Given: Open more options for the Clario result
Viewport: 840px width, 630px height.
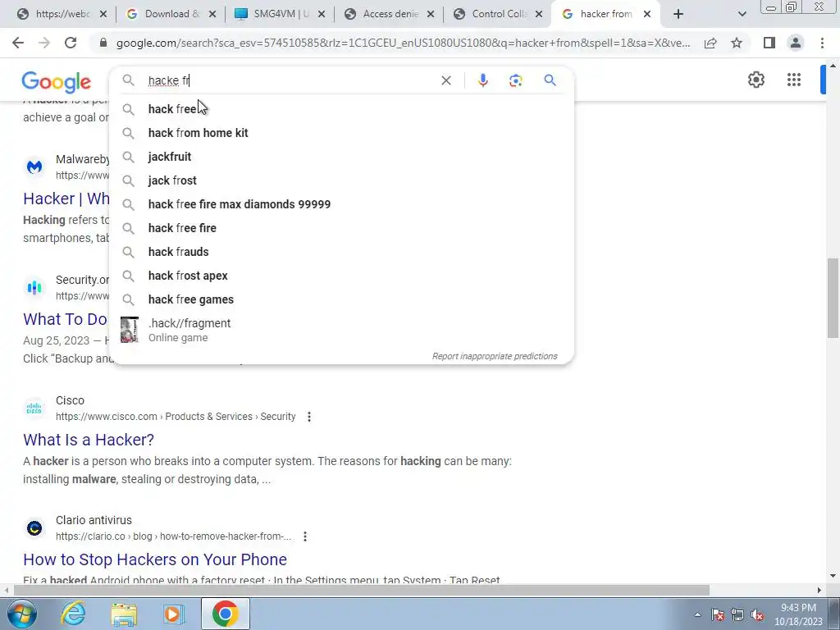Looking at the screenshot, I should pyautogui.click(x=305, y=536).
